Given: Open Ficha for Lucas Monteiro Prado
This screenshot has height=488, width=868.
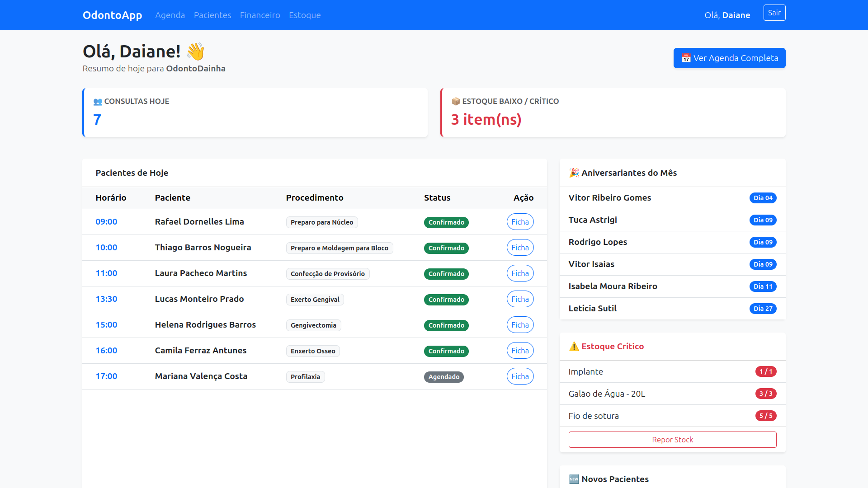Looking at the screenshot, I should click(520, 299).
